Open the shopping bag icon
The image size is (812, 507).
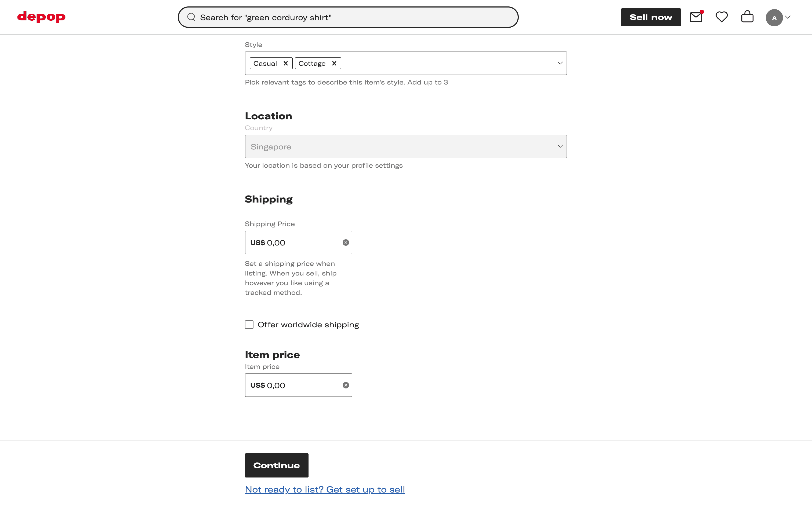[747, 17]
